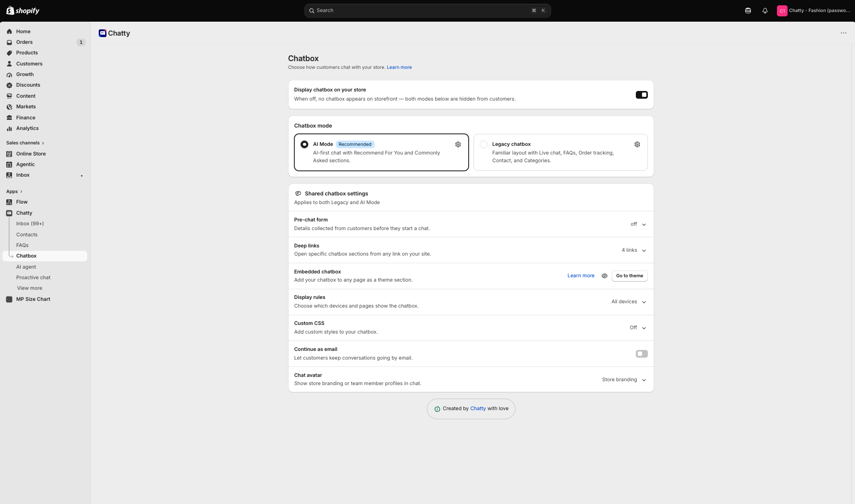855x504 pixels.
Task: Click the Discounts icon in sidebar
Action: click(x=9, y=85)
